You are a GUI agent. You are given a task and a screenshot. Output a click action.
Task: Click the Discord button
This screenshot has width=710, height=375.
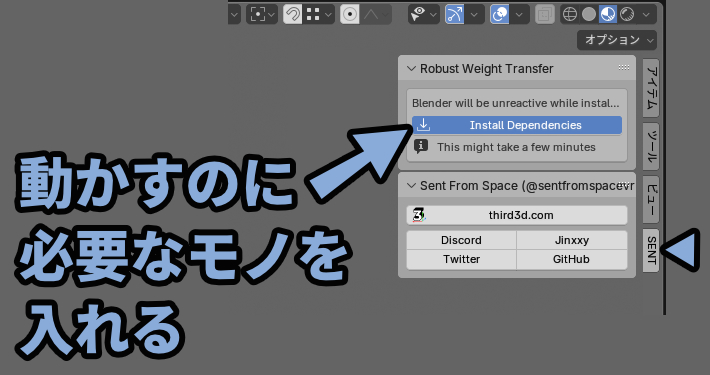pos(461,240)
